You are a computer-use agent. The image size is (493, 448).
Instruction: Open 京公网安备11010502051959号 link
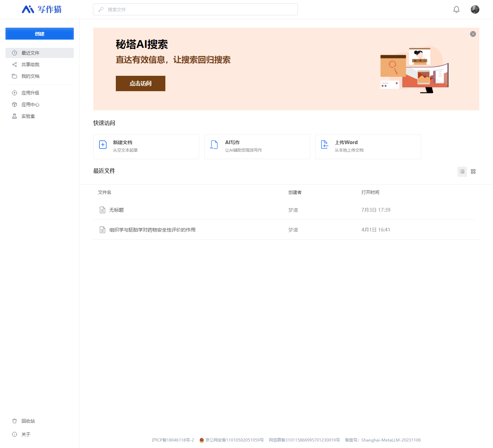[x=235, y=440]
